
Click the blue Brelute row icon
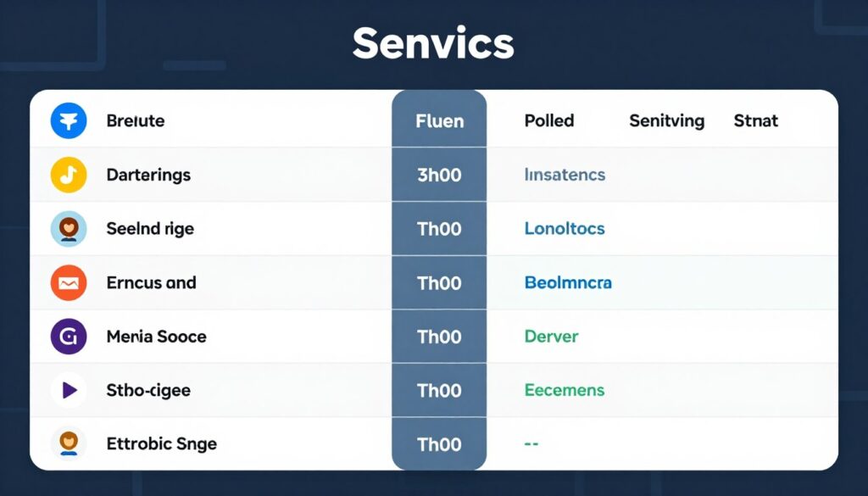[69, 120]
